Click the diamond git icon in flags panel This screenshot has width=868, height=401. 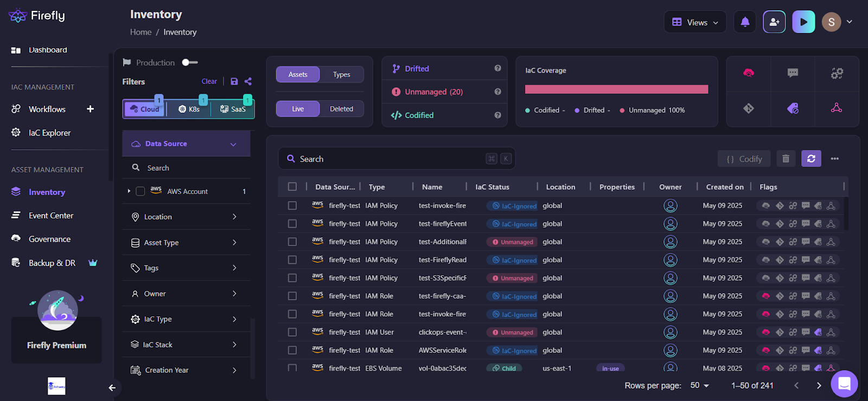pyautogui.click(x=749, y=108)
